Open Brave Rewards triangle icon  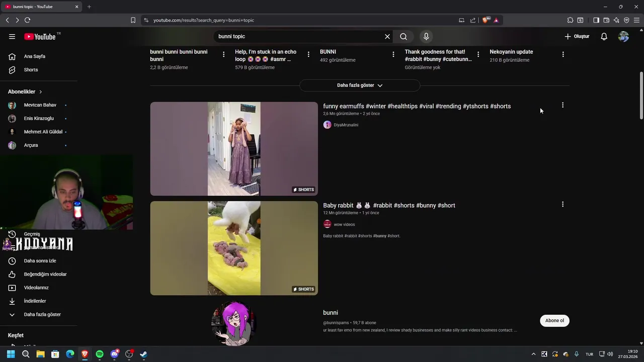496,20
